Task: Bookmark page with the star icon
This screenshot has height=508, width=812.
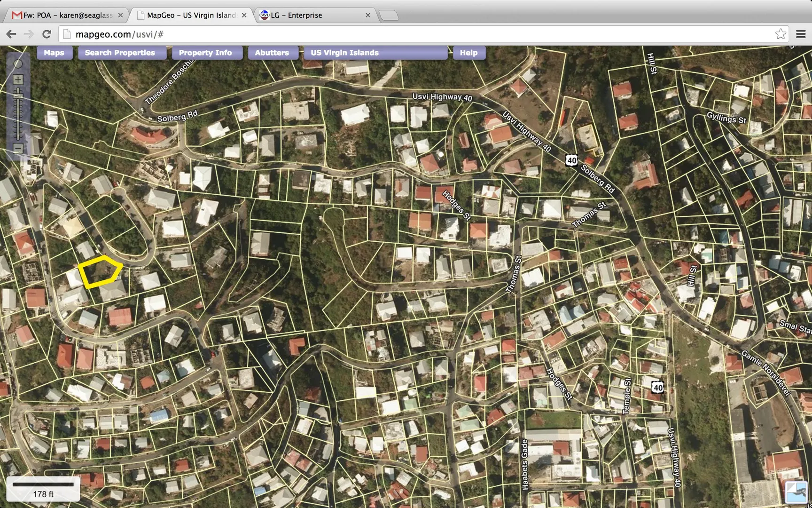Action: tap(780, 34)
